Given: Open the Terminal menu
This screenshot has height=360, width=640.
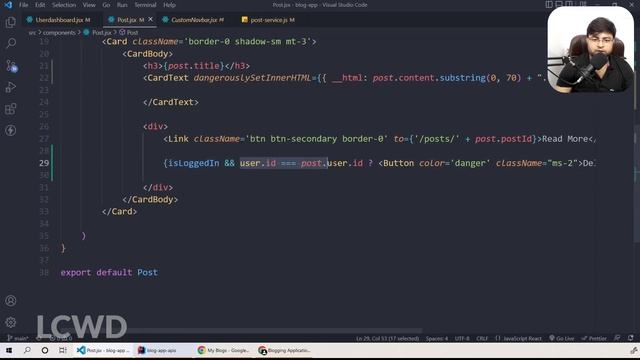Looking at the screenshot, I should pos(145,5).
